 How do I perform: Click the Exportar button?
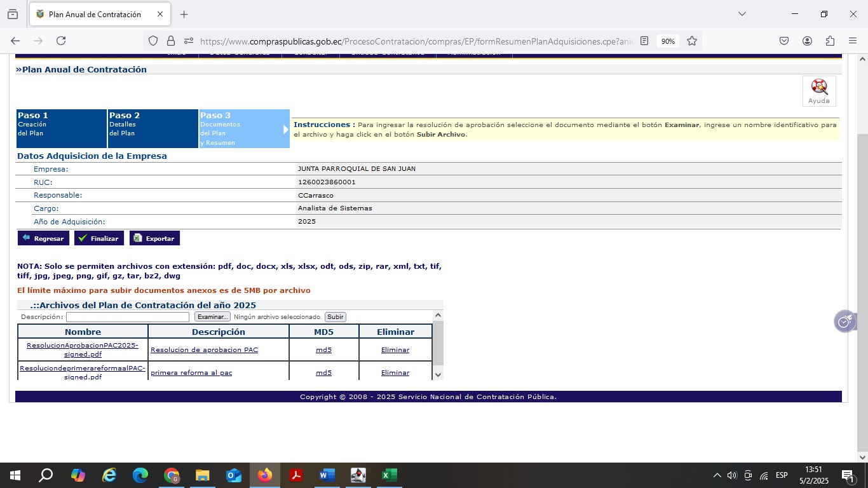tap(154, 238)
